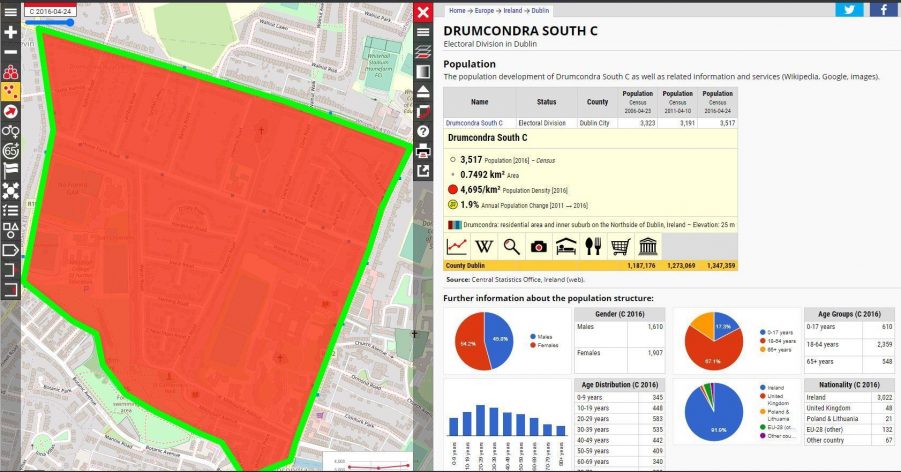The height and width of the screenshot is (472, 901).
Task: Click the upper bracket boundary icon
Action: [x=10, y=270]
